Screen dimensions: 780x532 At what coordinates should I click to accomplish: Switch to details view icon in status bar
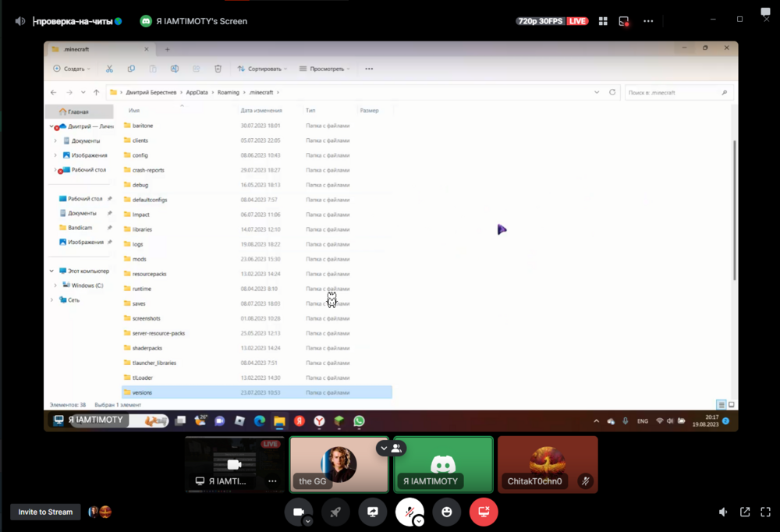[x=721, y=405]
